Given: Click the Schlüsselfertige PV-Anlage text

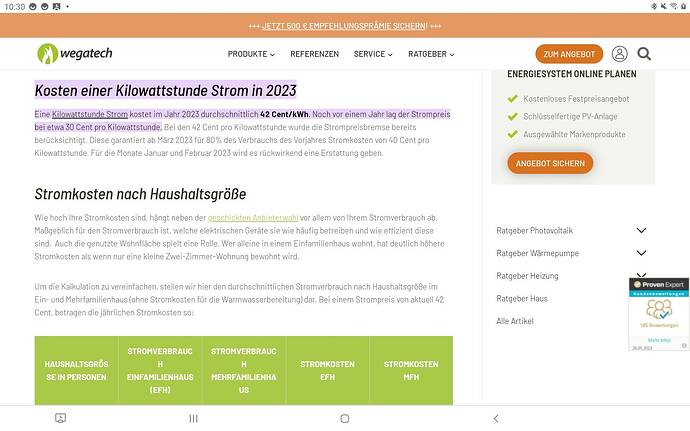Looking at the screenshot, I should [x=570, y=116].
